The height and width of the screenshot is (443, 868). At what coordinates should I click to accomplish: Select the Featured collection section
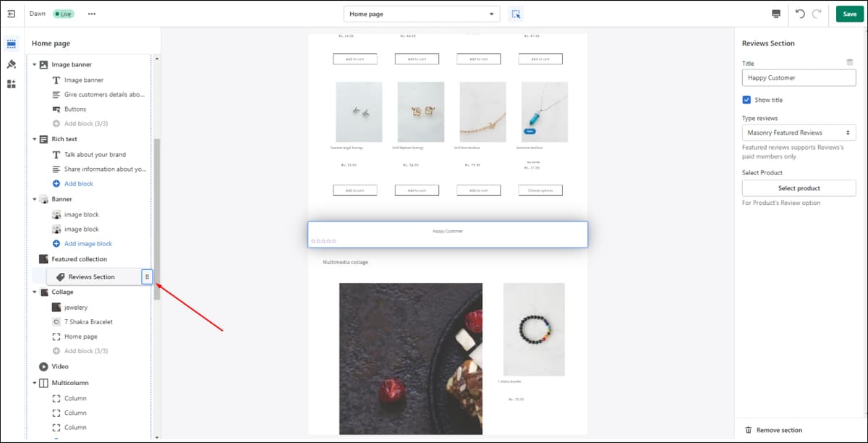[x=79, y=259]
